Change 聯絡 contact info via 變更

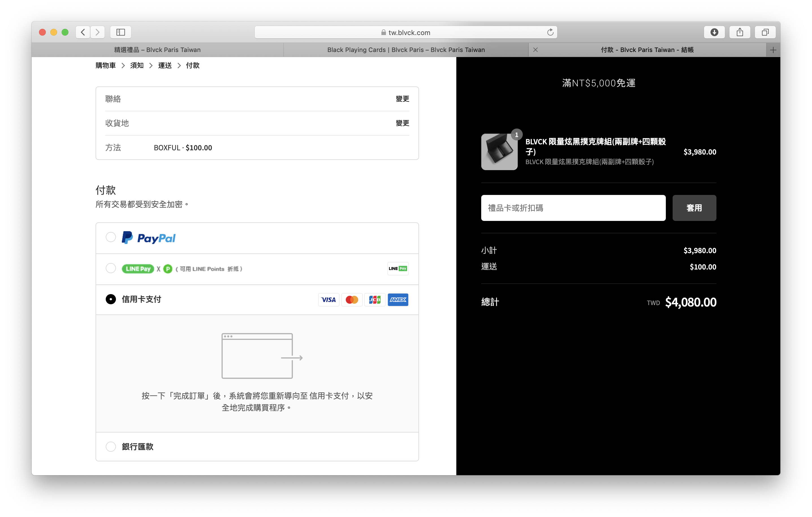[402, 99]
